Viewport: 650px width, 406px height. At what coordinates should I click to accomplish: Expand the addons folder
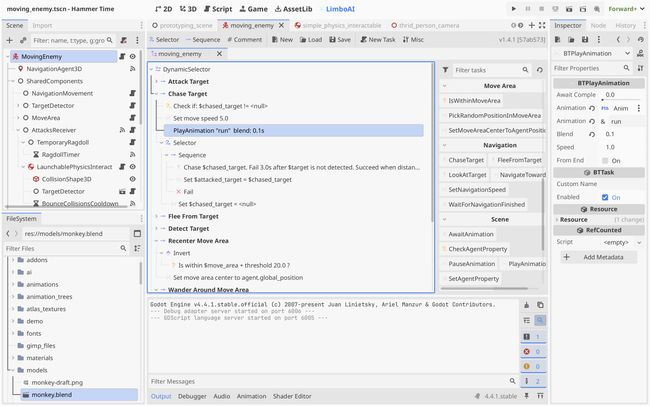click(13, 260)
